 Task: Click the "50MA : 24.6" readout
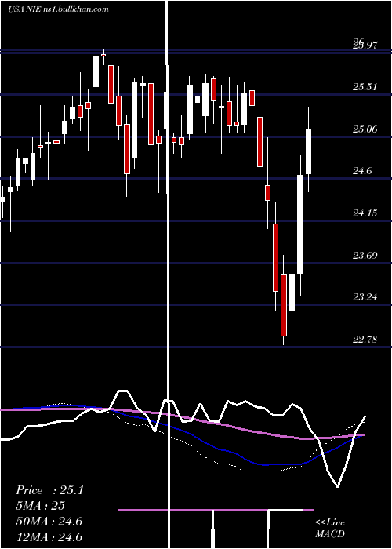pyautogui.click(x=49, y=522)
